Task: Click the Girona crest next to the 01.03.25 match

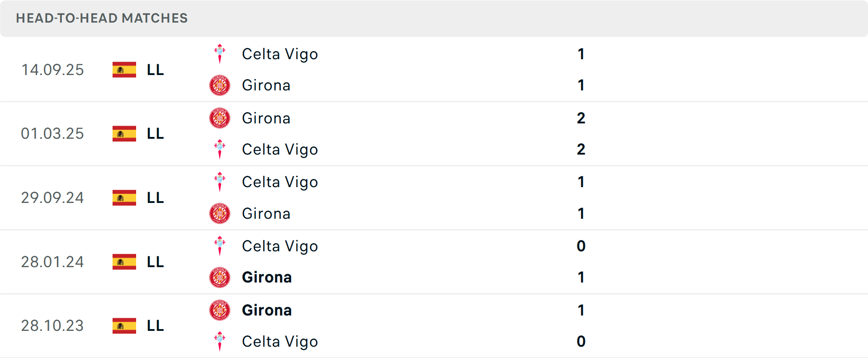Action: 220,118
